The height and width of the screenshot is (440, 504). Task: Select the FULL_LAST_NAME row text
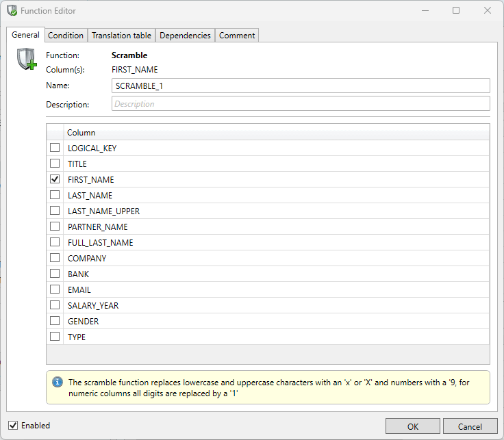click(100, 243)
